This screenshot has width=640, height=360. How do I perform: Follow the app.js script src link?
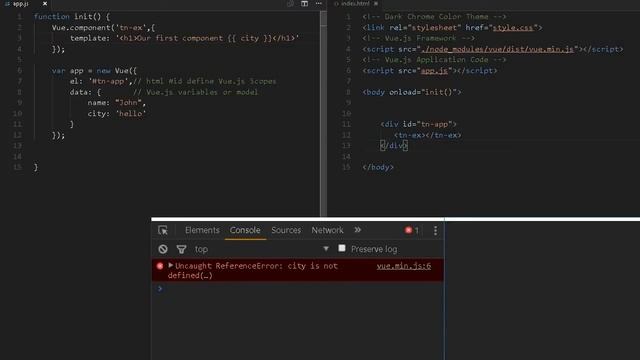(x=434, y=71)
